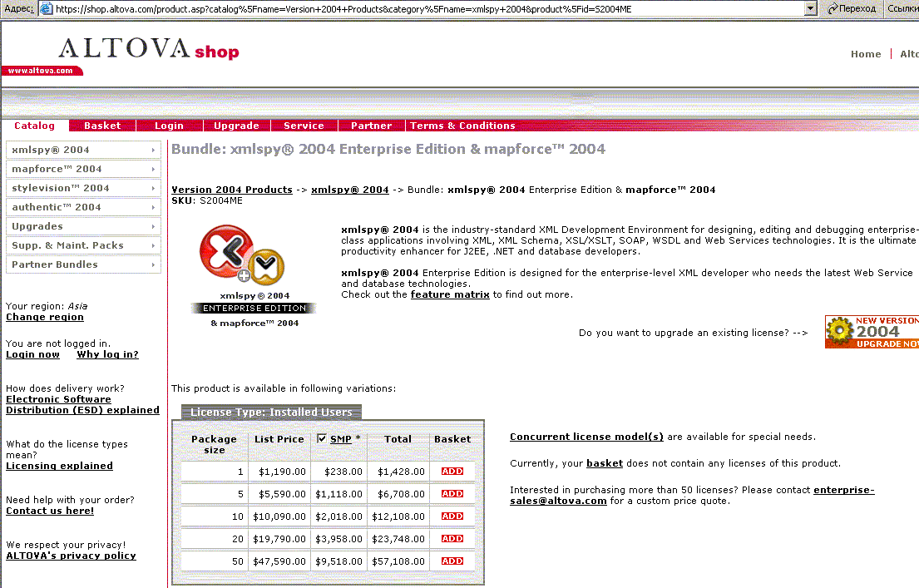The height and width of the screenshot is (588, 919).
Task: Switch to the Login tab
Action: 170,126
